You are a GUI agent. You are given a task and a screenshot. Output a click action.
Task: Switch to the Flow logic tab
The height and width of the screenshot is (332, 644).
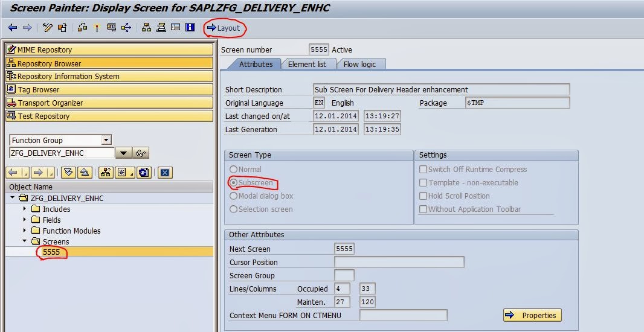tap(360, 64)
